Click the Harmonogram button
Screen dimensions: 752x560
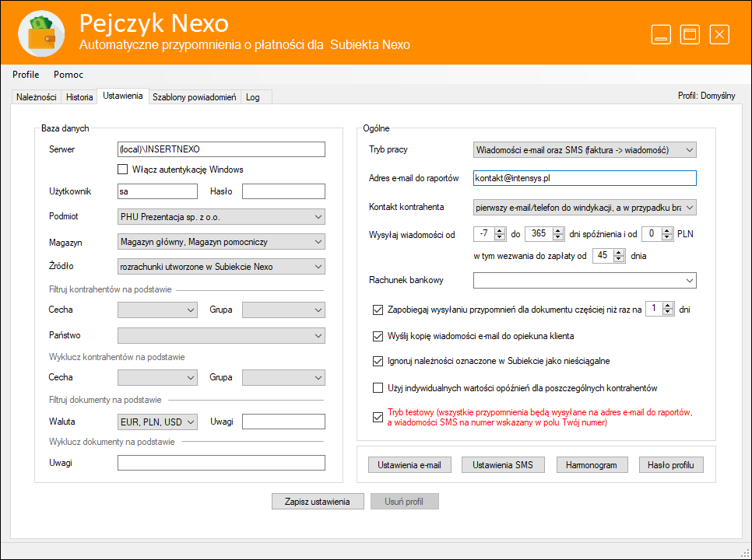(592, 464)
